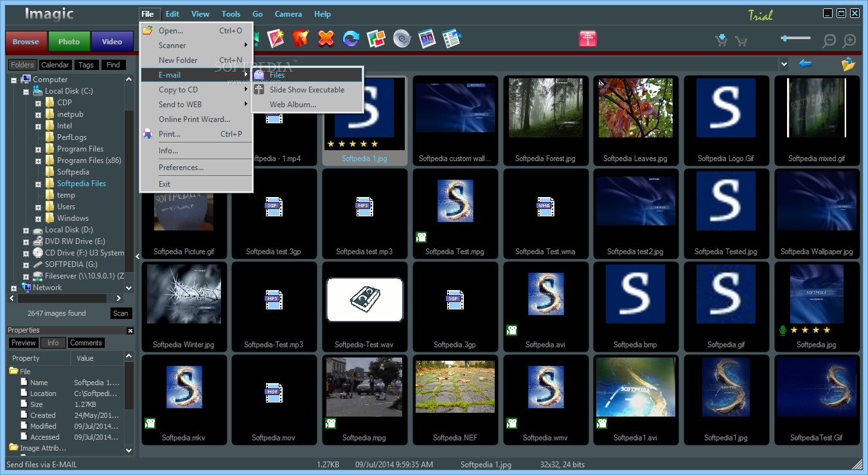The height and width of the screenshot is (475, 868).
Task: Collapse the Computer tree node
Action: tap(14, 80)
